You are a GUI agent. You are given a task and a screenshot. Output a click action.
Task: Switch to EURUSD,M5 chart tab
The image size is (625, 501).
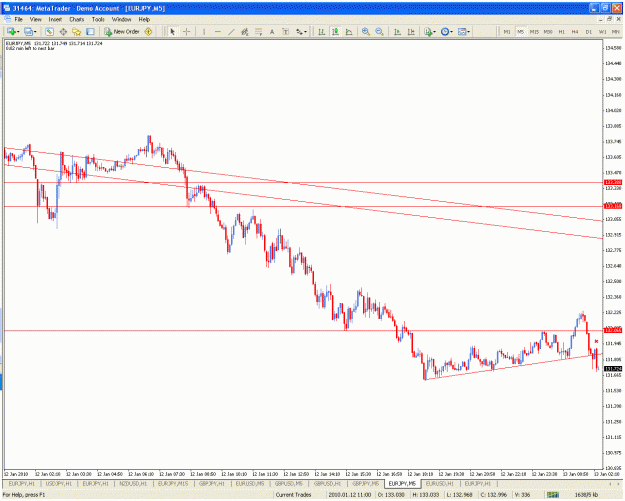point(250,483)
